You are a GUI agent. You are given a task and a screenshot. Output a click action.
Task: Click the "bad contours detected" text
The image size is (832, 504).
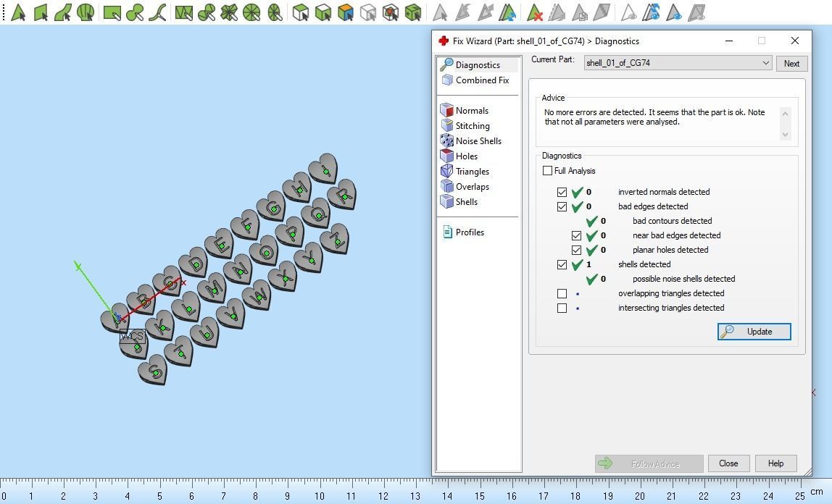pyautogui.click(x=673, y=221)
